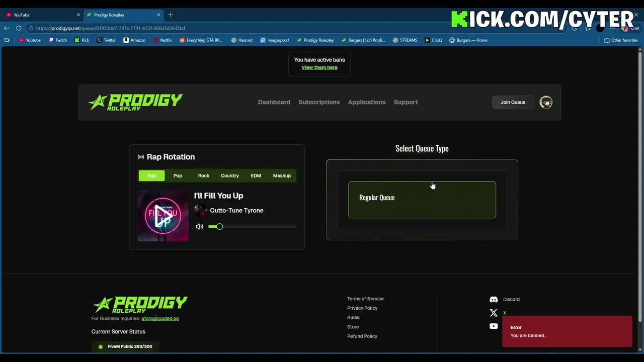Viewport: 644px width, 362px height.
Task: Close the Prodigy Roleplay browser tab
Action: tap(158, 15)
